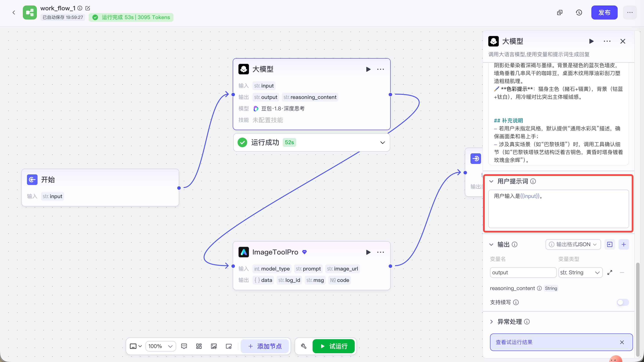Show the 输出 section info icon
Viewport: 644px width, 362px height.
(515, 244)
